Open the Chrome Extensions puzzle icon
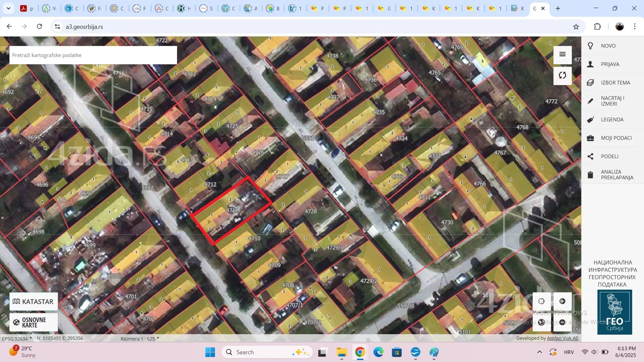This screenshot has width=644, height=362. (597, 26)
